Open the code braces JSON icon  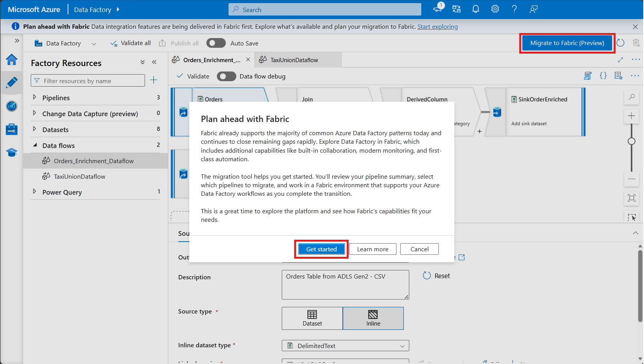click(x=603, y=76)
